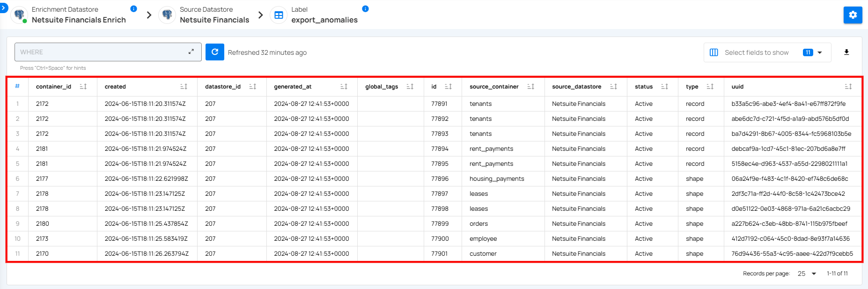Click id cell 77901
868x289 pixels.
coord(439,254)
